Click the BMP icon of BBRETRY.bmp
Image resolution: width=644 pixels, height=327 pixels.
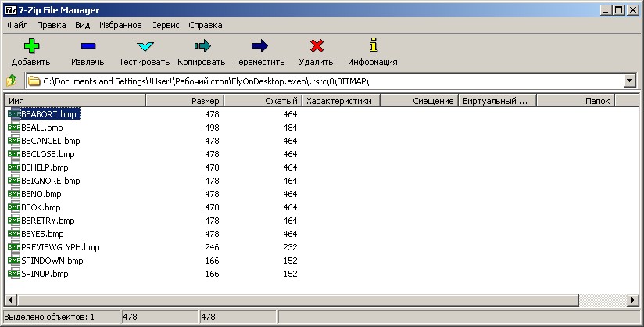[14, 221]
